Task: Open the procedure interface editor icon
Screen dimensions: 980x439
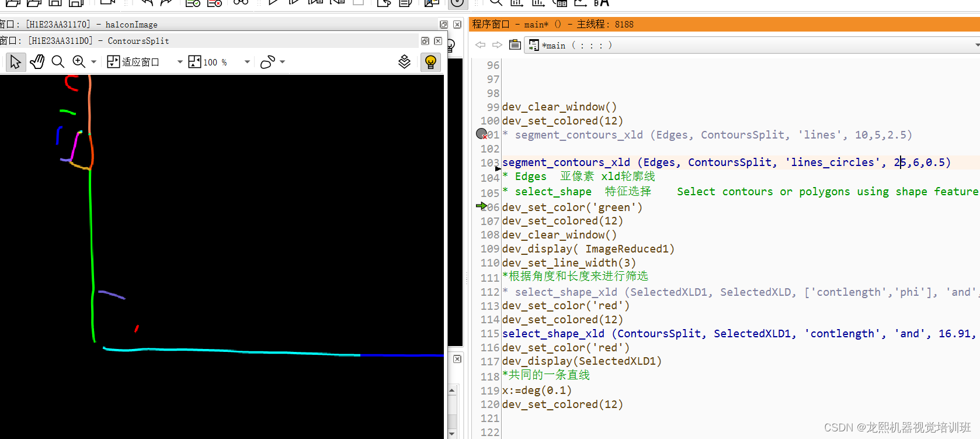Action: [515, 45]
